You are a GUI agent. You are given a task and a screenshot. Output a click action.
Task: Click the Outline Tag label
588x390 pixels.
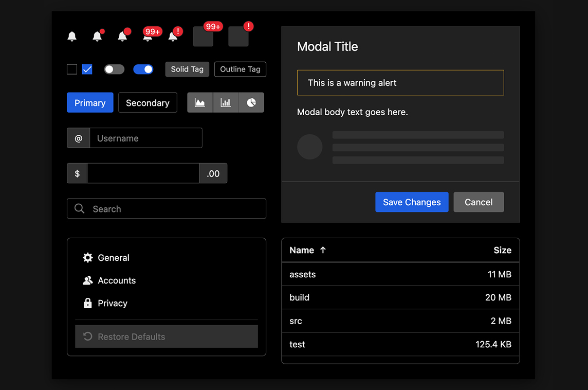(240, 69)
